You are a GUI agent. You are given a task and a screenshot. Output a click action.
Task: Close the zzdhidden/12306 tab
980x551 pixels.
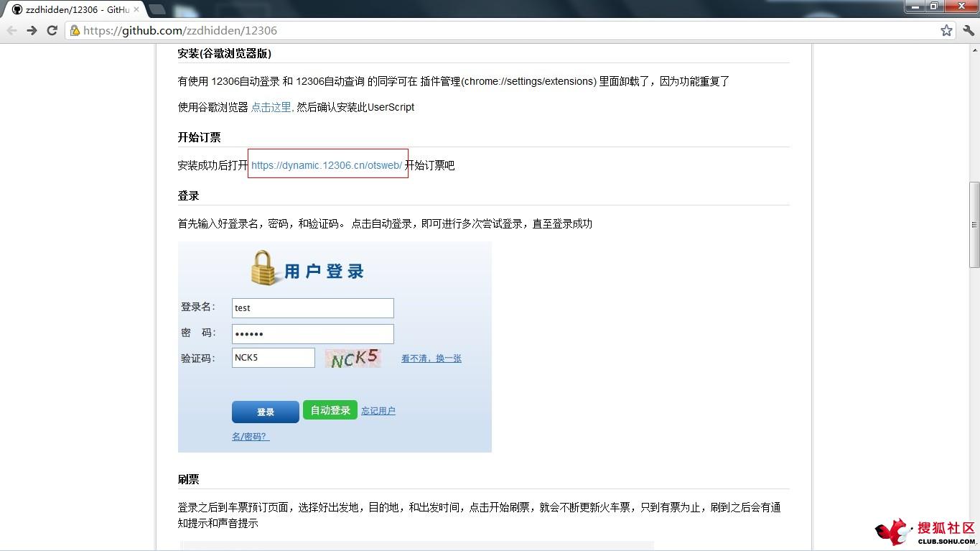click(x=136, y=9)
